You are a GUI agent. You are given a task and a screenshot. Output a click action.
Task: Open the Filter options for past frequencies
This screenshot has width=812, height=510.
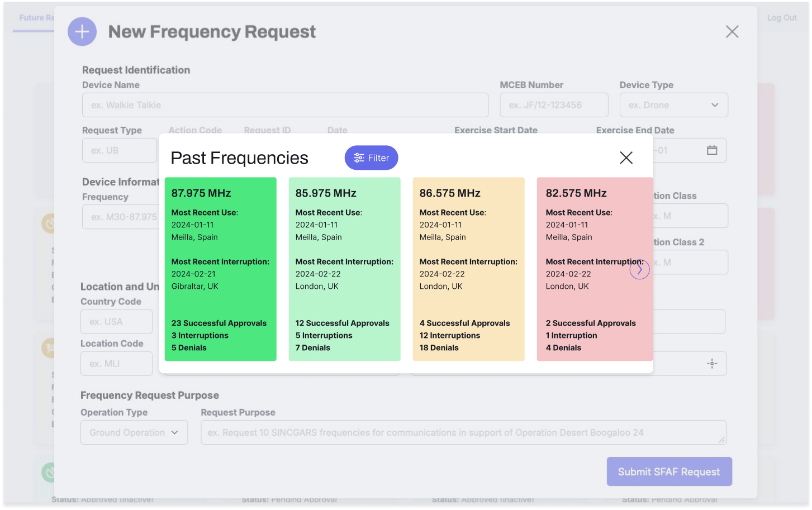(371, 158)
